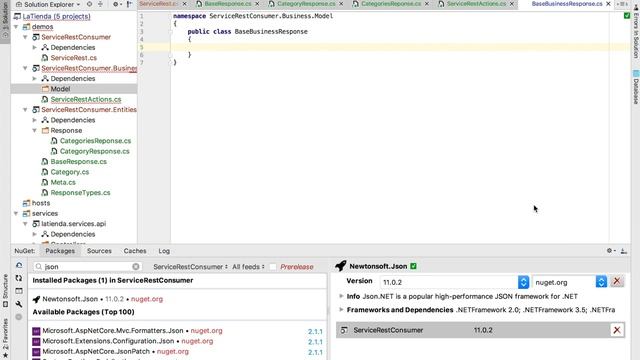Select installed Newtonsoft.Json package row

(x=178, y=299)
